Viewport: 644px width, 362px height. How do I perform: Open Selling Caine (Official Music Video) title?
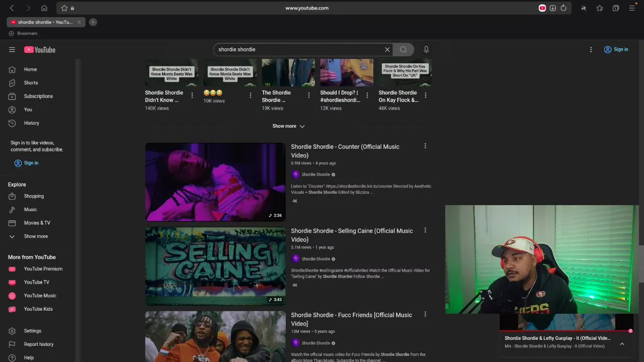[352, 235]
